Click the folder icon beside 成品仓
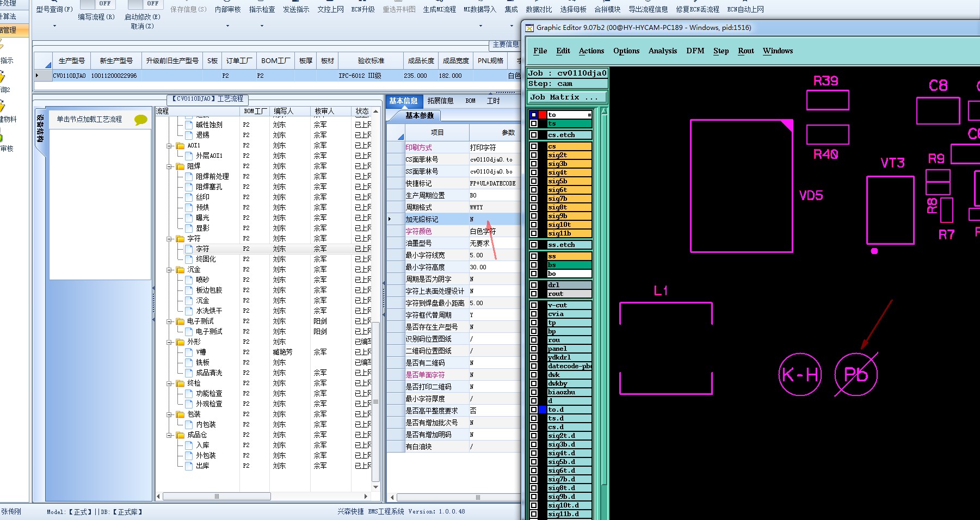This screenshot has width=980, height=520. [181, 435]
